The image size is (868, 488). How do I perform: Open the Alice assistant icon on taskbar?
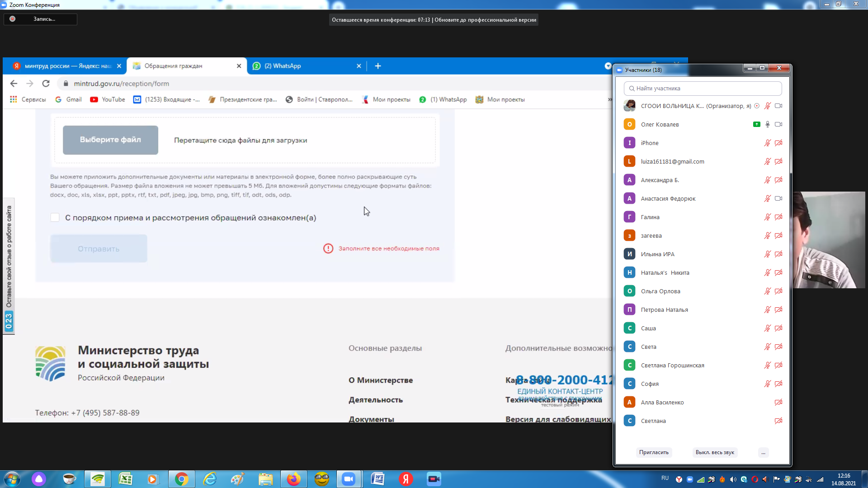(x=39, y=479)
